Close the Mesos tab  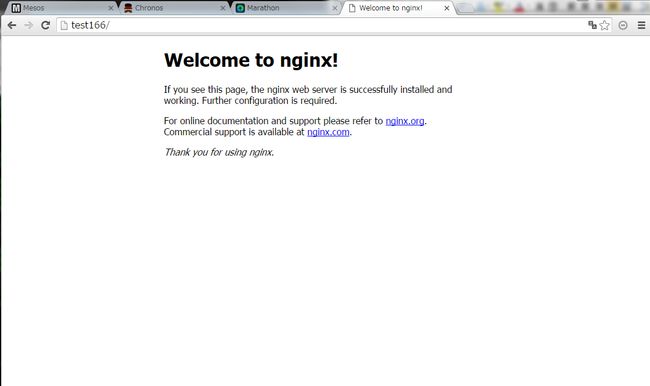point(111,8)
